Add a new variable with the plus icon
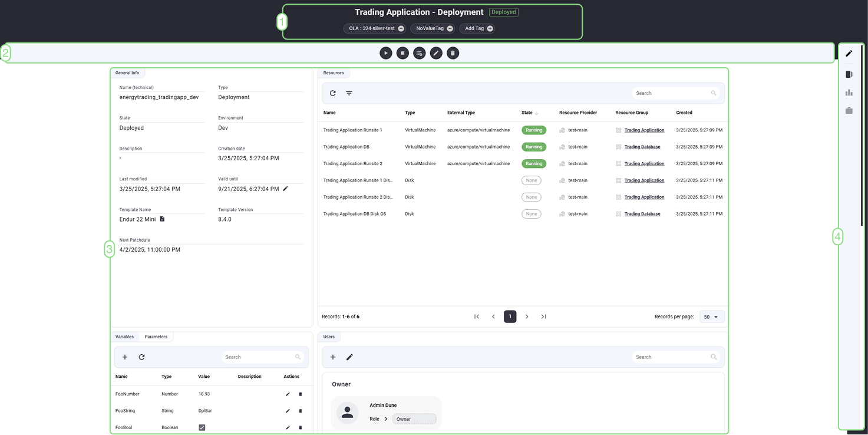868x435 pixels. coord(124,357)
